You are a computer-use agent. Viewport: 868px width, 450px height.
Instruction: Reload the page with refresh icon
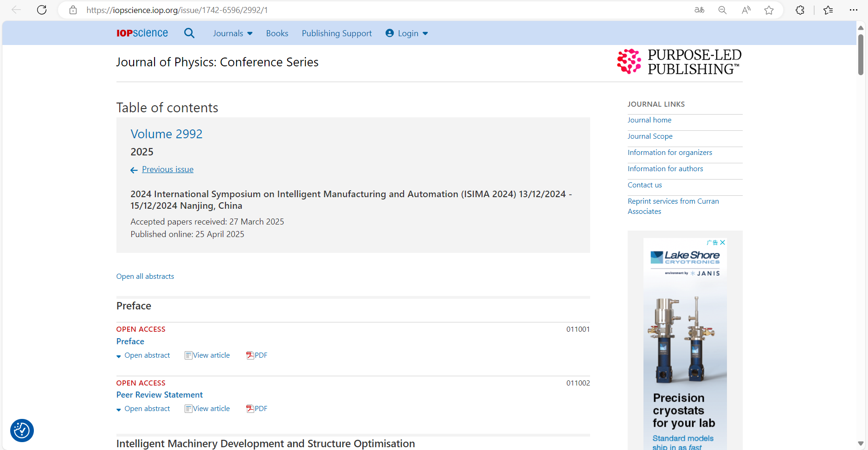42,10
